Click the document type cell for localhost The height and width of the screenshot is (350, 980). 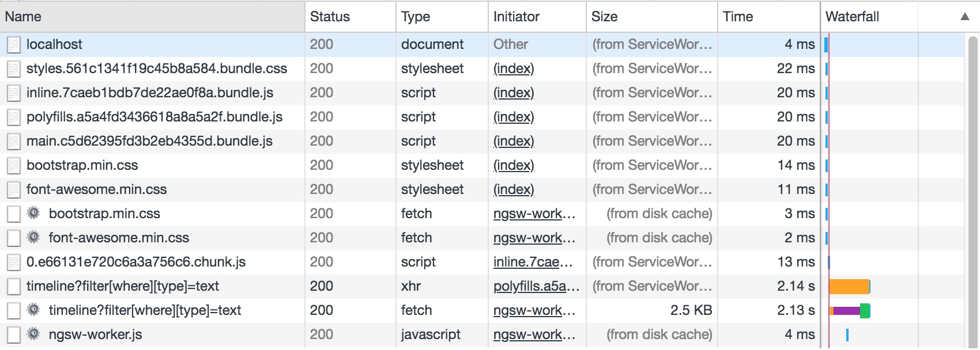click(x=432, y=44)
